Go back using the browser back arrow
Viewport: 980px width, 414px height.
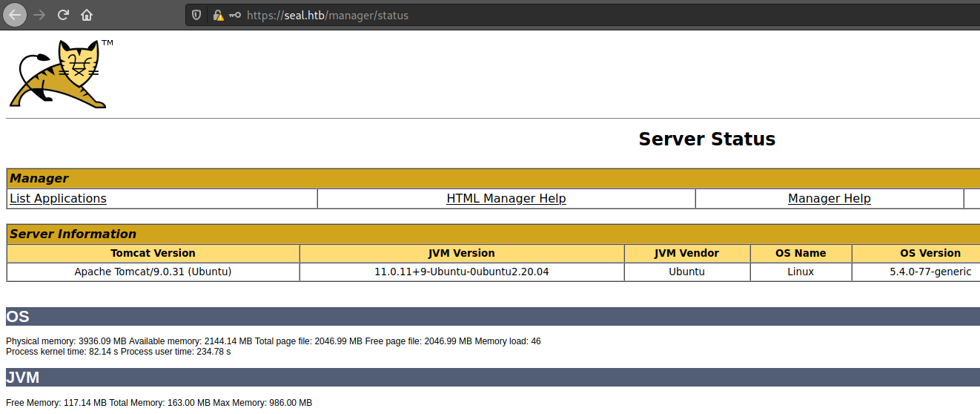[x=15, y=15]
